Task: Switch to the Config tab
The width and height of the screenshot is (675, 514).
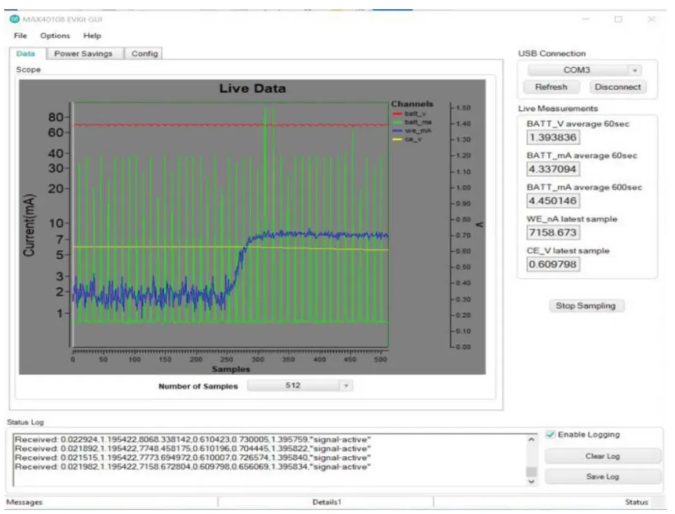Action: [x=145, y=53]
